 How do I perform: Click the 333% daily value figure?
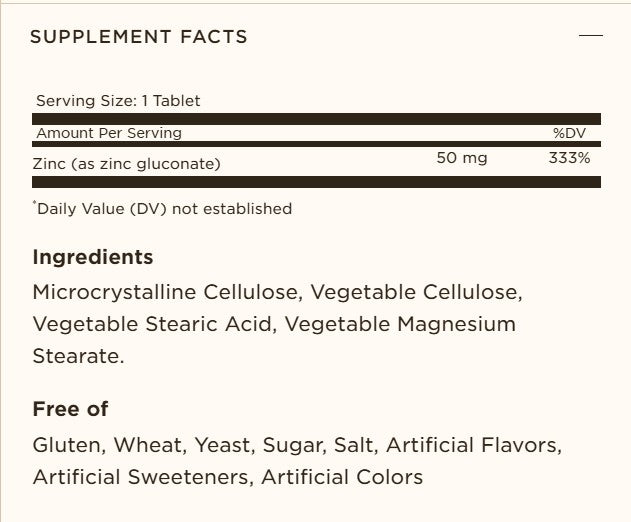[x=569, y=159]
